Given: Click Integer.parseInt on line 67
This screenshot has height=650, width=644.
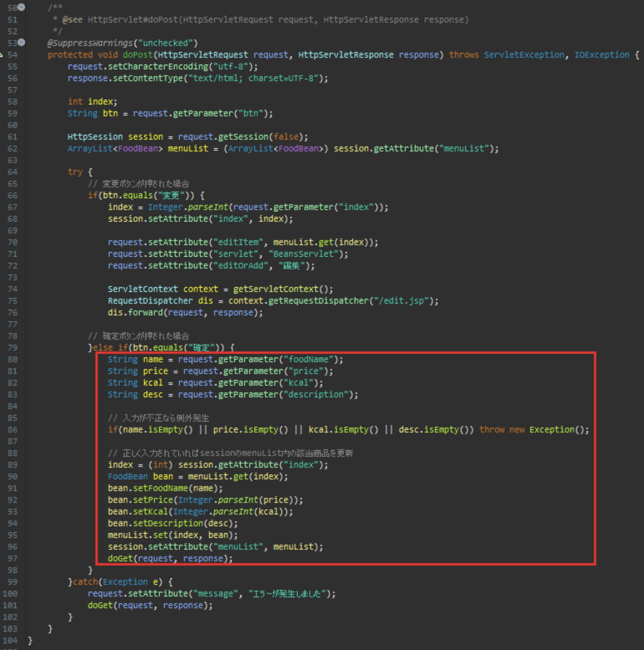Looking at the screenshot, I should tap(188, 207).
